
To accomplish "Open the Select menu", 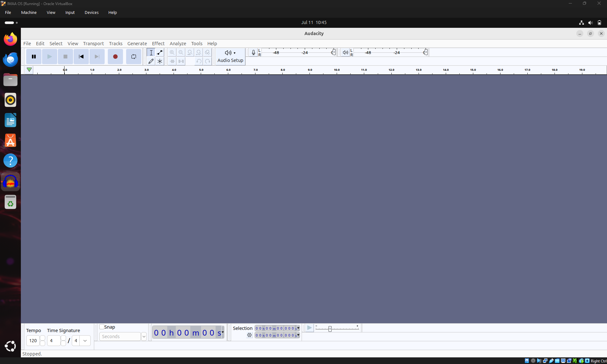I will tap(56, 44).
